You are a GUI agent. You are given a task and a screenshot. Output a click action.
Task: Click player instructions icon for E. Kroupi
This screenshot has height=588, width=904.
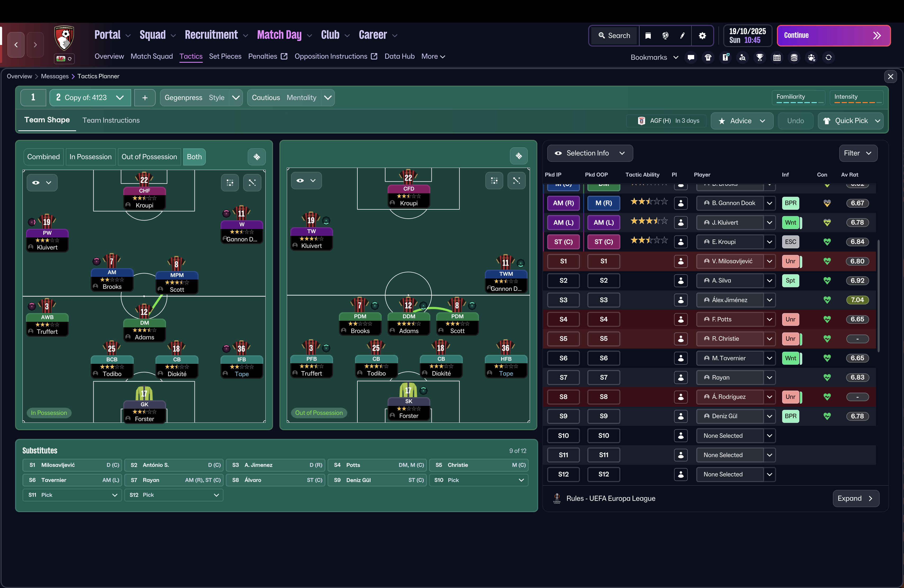[x=681, y=242]
